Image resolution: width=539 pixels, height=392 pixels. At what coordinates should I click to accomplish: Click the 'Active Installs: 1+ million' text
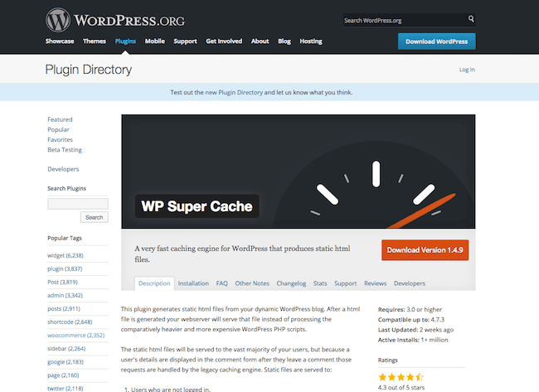tap(413, 340)
